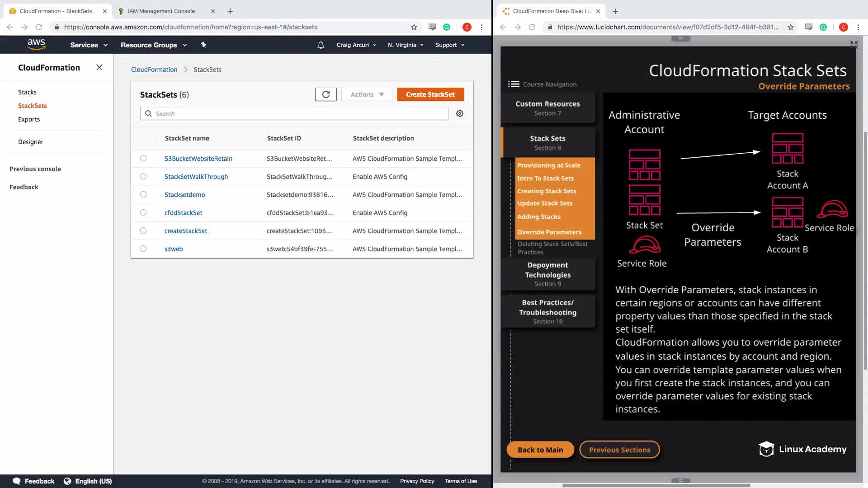Expand the Actions dropdown

pos(367,94)
